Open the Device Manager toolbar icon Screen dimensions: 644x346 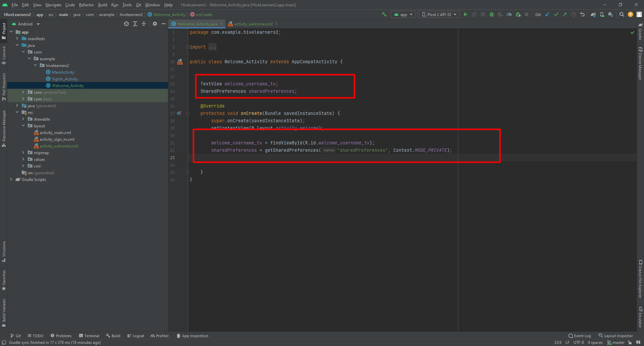point(602,15)
